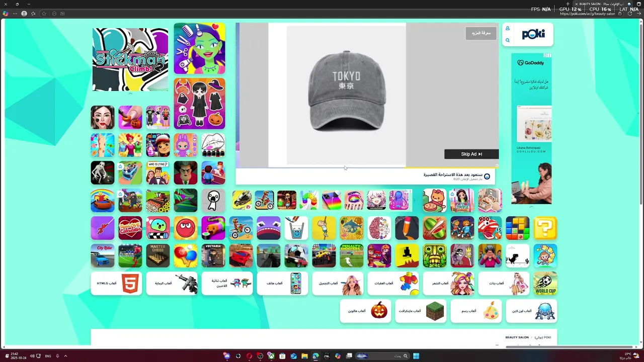
Task: Open the mobile phone games category
Action: (283, 284)
